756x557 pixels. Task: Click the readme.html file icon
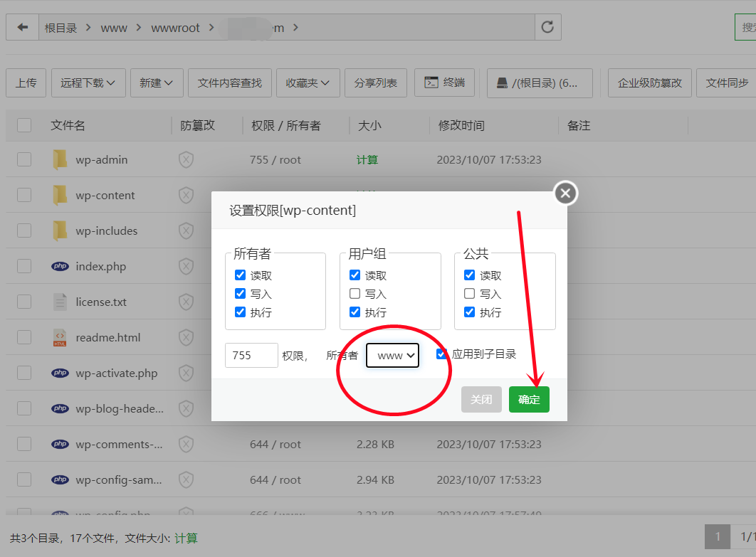click(x=61, y=338)
